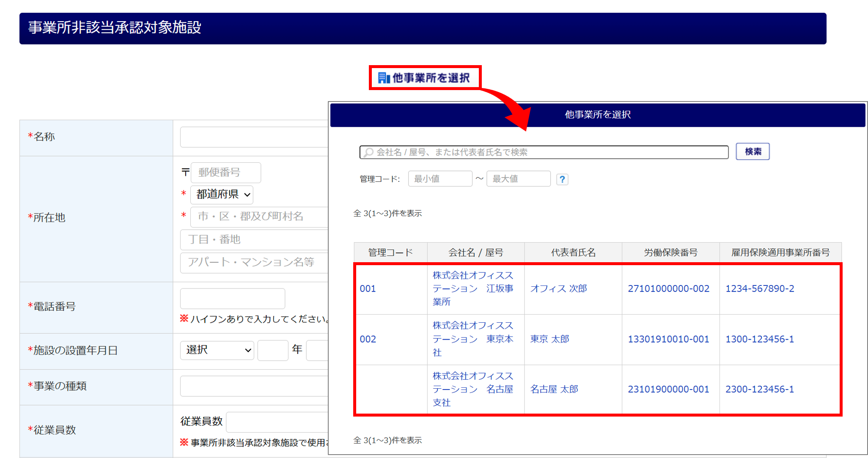Click employment insurance number 2300-123456-1
This screenshot has width=868, height=458.
(759, 389)
